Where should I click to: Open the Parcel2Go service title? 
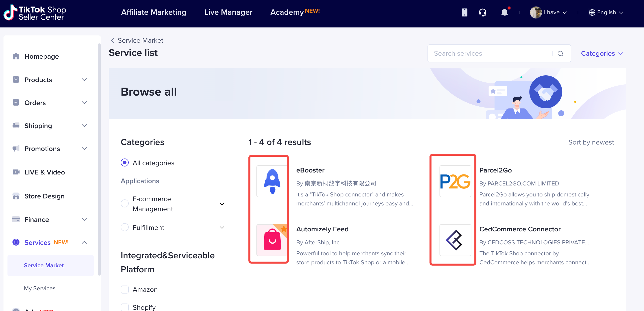495,170
